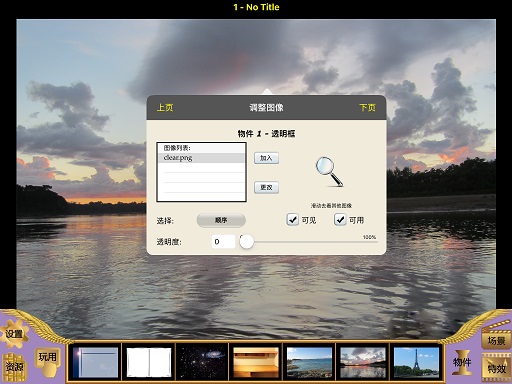Open the 特效 effects icon
The image size is (512, 384).
click(x=496, y=368)
